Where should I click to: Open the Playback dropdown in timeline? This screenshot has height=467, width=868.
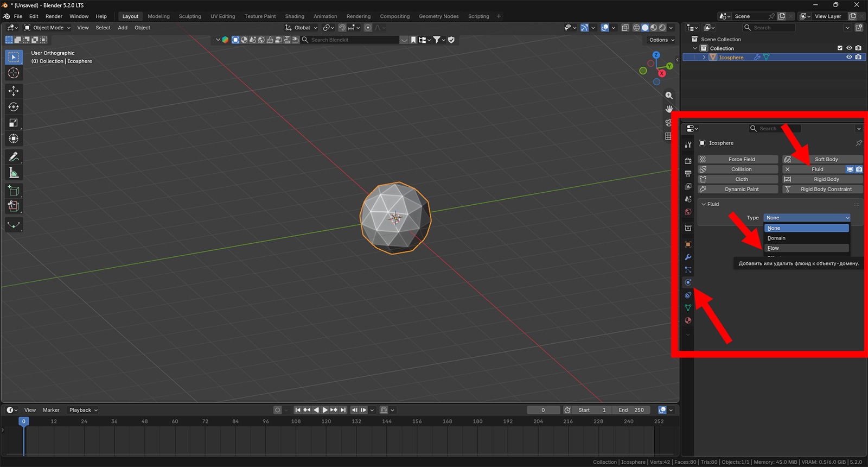point(84,410)
